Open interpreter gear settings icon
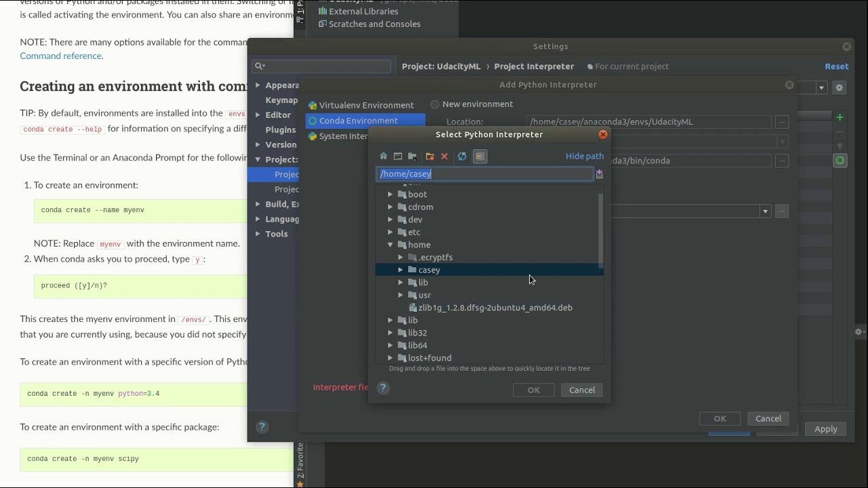Image resolution: width=868 pixels, height=488 pixels. 840,87
